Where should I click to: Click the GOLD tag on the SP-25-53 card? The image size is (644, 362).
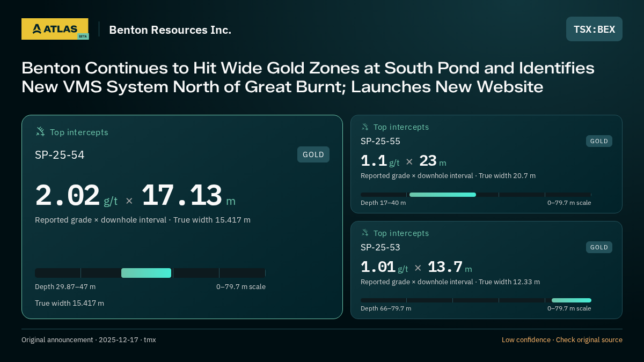[599, 247]
